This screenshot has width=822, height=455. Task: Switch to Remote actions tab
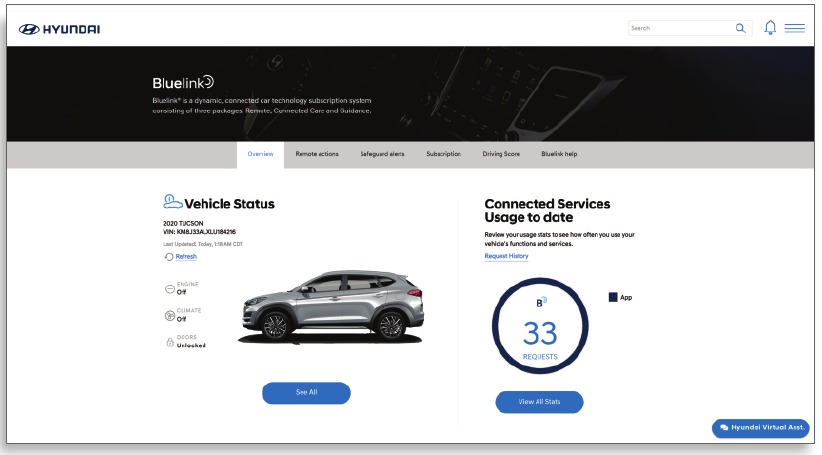tap(317, 154)
